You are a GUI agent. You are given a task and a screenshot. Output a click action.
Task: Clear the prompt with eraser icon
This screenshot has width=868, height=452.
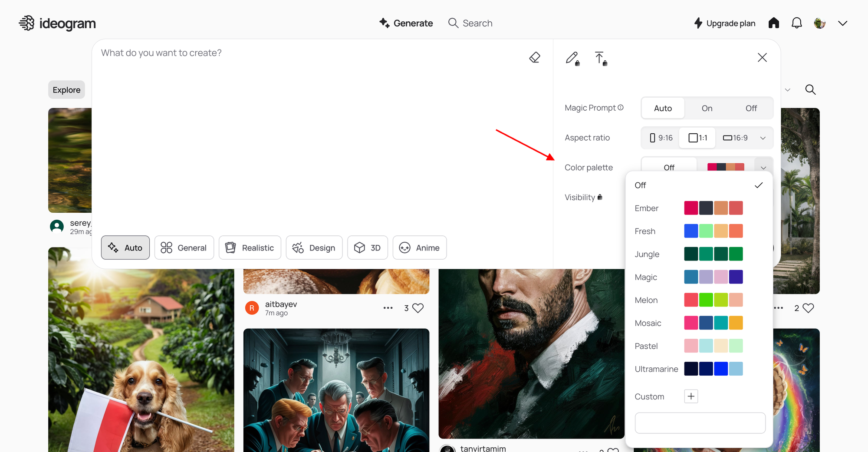tap(535, 57)
